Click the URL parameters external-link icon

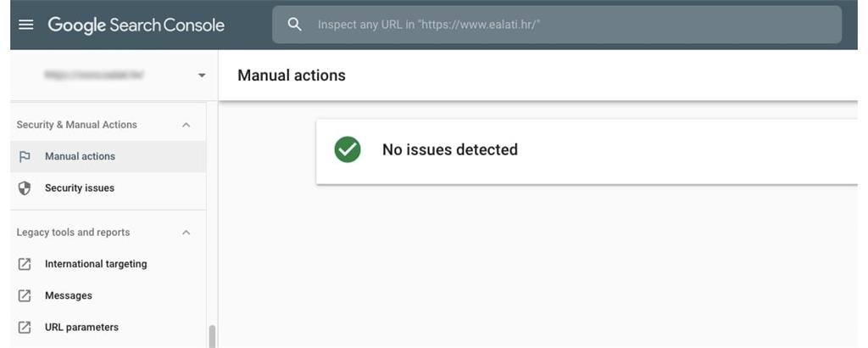tap(25, 328)
